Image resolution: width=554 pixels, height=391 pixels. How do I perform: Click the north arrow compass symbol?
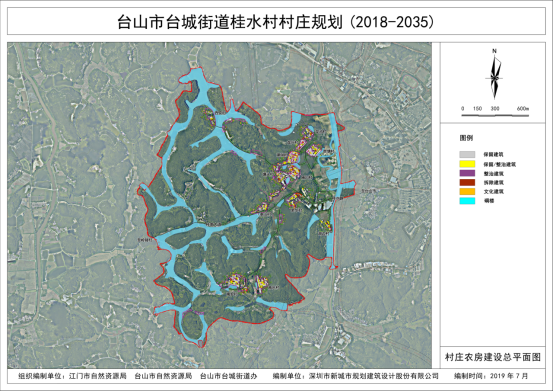[495, 77]
